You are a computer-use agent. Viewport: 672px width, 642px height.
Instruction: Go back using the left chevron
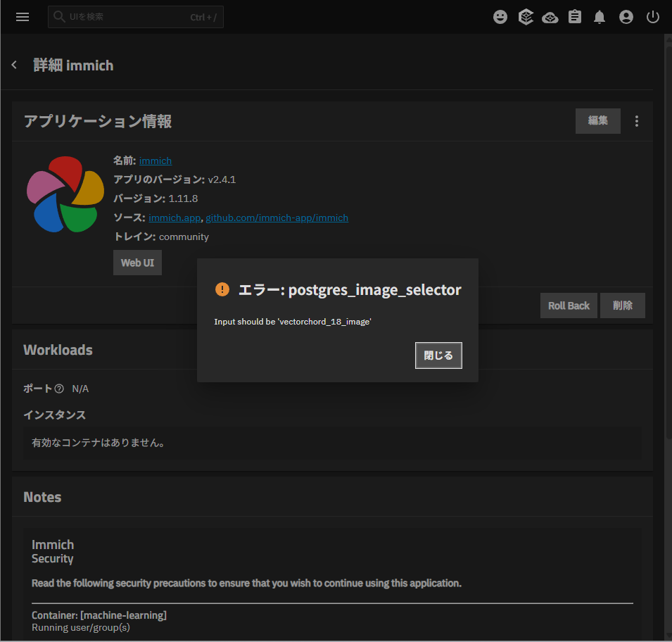click(14, 65)
